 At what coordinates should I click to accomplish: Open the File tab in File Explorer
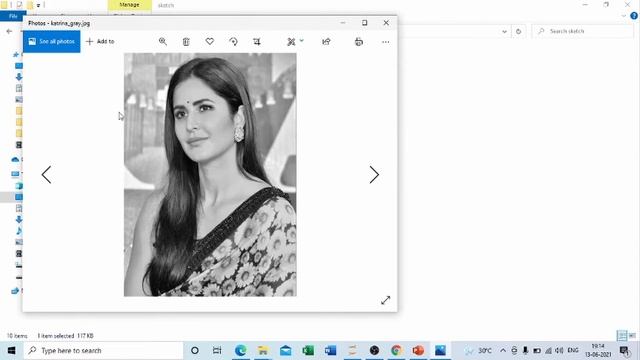13,16
